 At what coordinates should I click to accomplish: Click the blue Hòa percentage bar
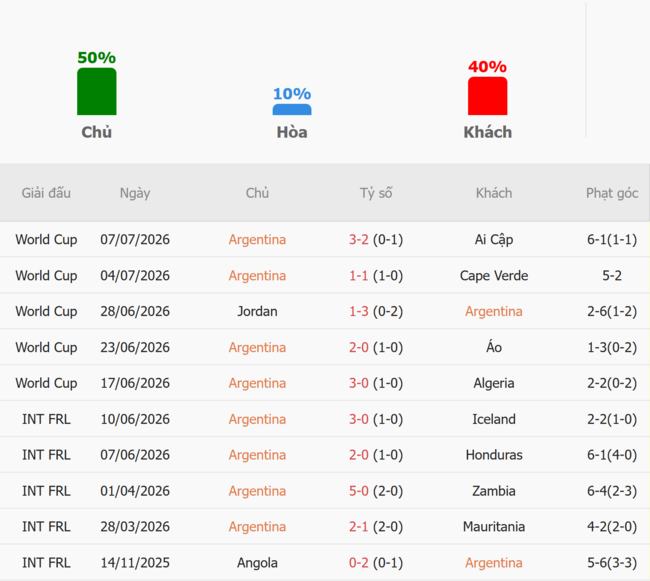tap(292, 109)
